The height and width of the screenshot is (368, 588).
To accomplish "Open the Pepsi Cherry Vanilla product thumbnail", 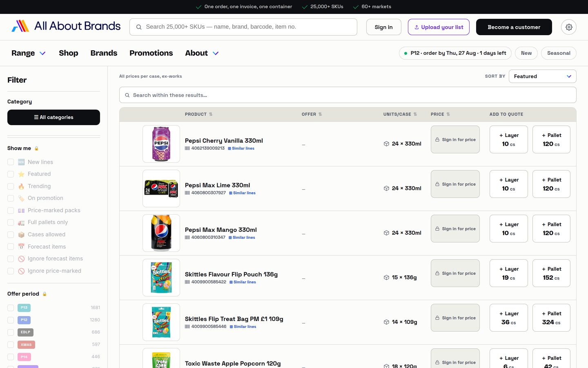I will tap(161, 144).
